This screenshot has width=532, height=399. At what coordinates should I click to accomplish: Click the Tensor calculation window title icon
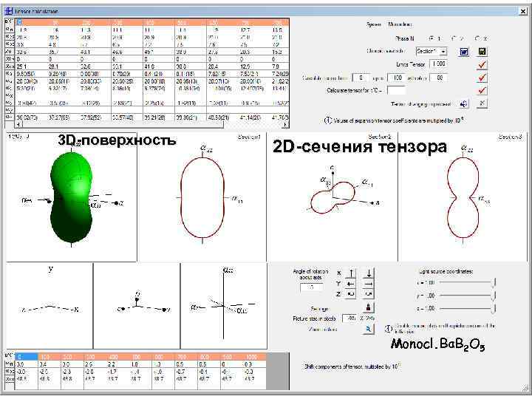tap(9, 11)
